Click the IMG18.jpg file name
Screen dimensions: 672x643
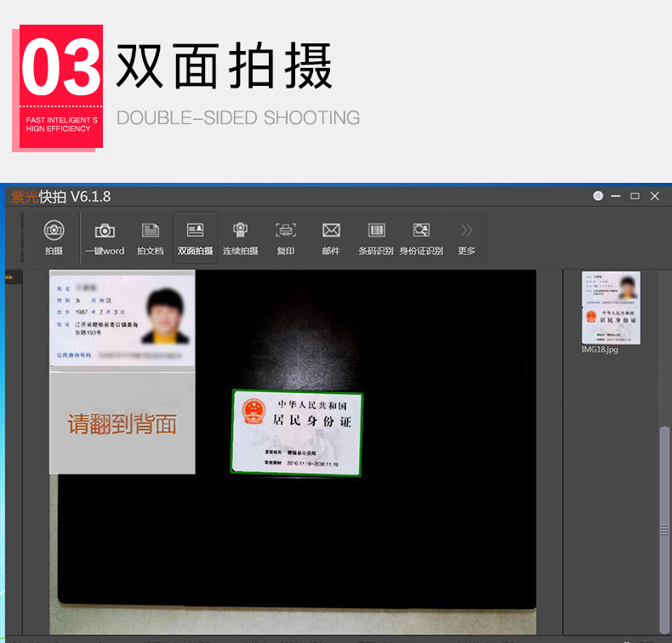[x=600, y=350]
